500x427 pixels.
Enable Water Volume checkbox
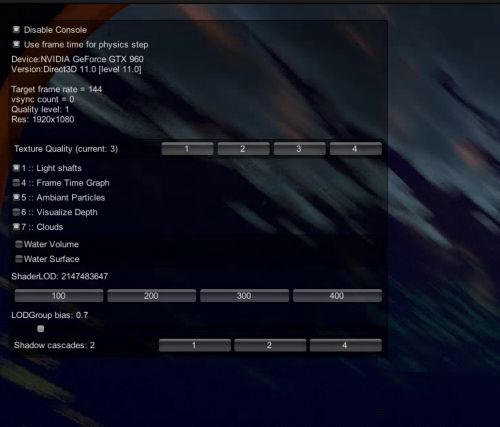(x=19, y=244)
